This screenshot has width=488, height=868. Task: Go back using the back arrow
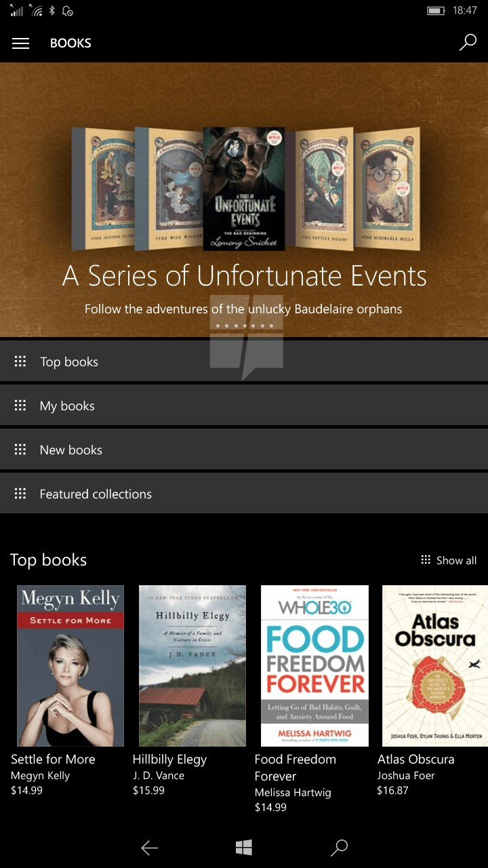click(x=149, y=847)
